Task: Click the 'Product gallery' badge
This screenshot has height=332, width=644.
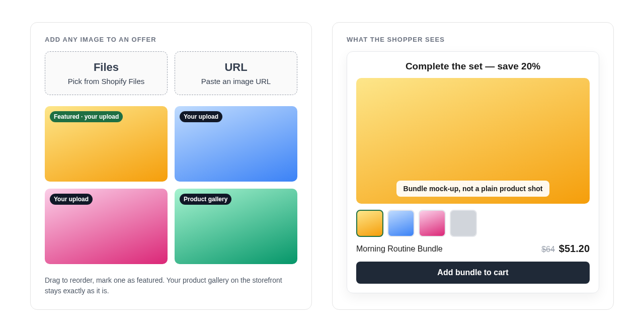Action: tap(205, 199)
